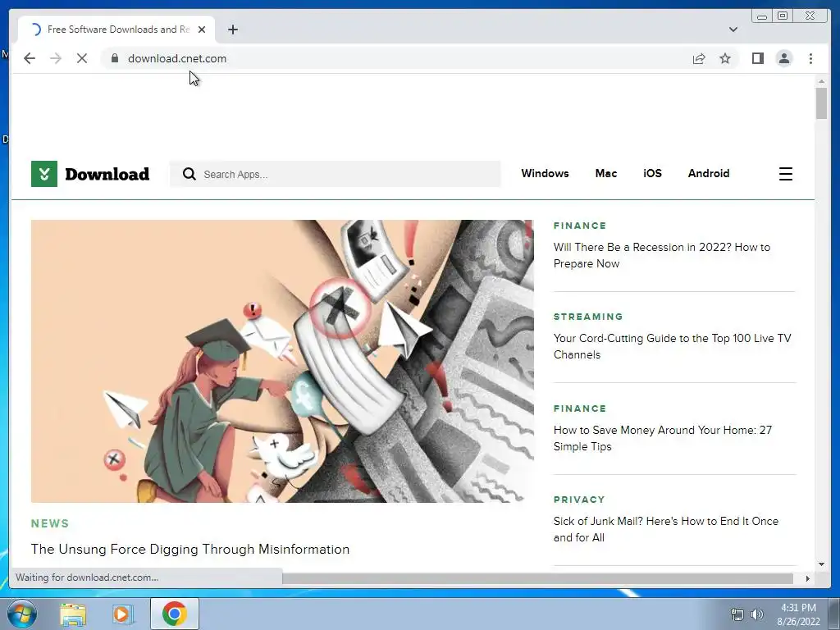Open the Mac category
The width and height of the screenshot is (840, 630).
coord(606,173)
